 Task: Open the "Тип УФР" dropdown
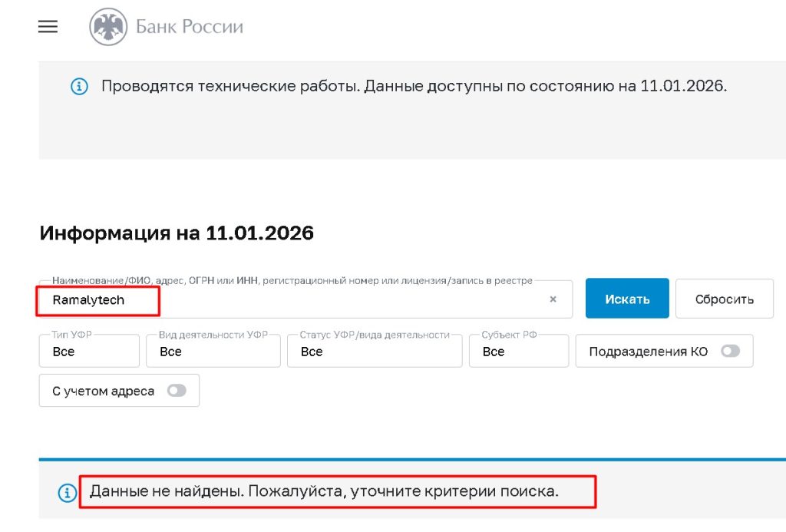89,351
